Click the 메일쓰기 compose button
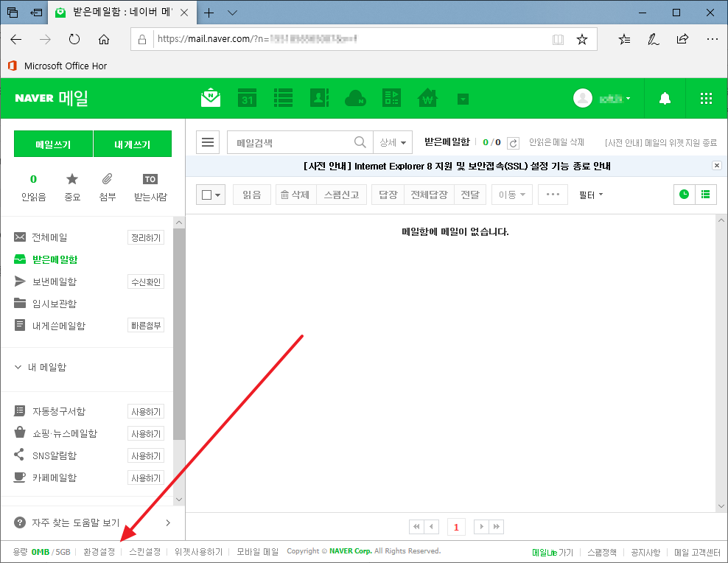This screenshot has height=563, width=728. tap(53, 144)
